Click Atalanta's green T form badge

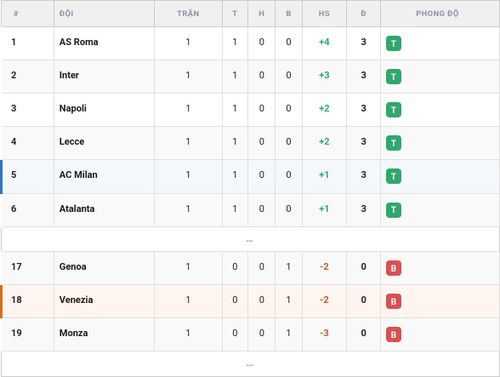pos(393,210)
